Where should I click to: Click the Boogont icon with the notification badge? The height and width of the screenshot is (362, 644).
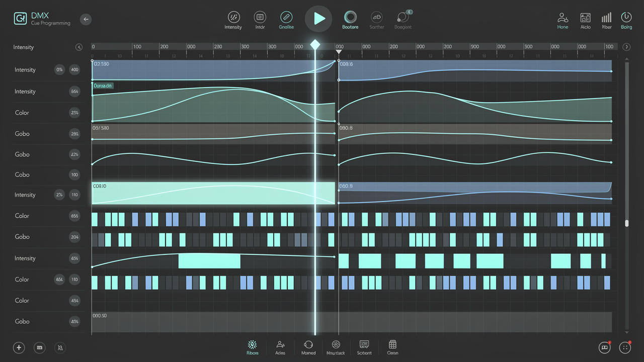403,17
